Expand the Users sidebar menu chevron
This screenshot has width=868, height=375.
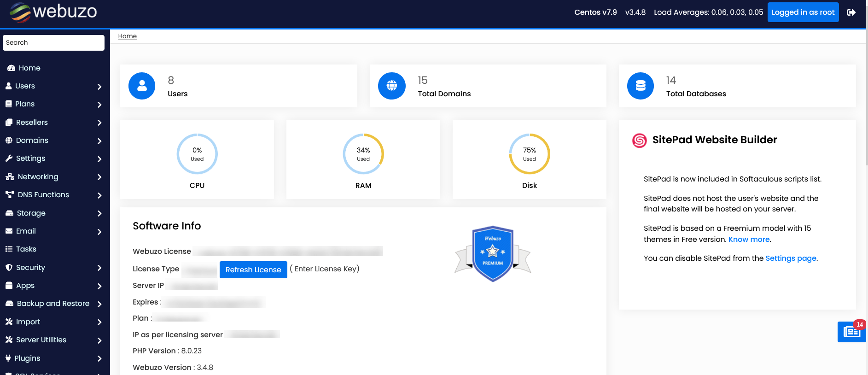(99, 87)
